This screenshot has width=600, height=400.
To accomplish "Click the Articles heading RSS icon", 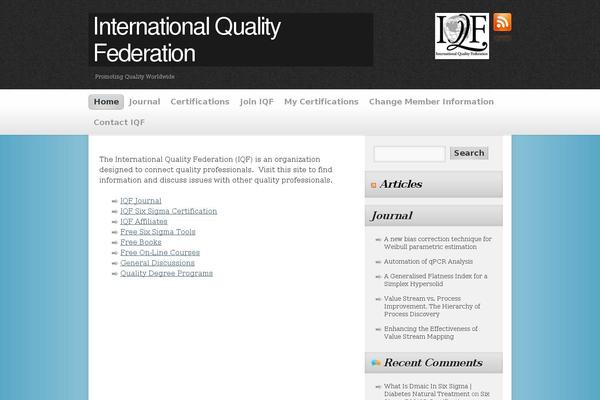I will 373,185.
